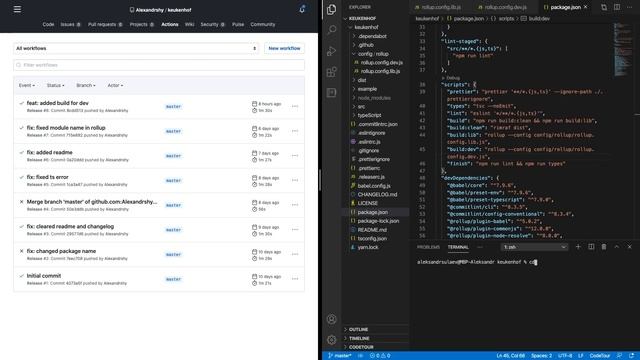
Task: Open 'fix: cleared readme and changelog' run
Action: pyautogui.click(x=70, y=227)
